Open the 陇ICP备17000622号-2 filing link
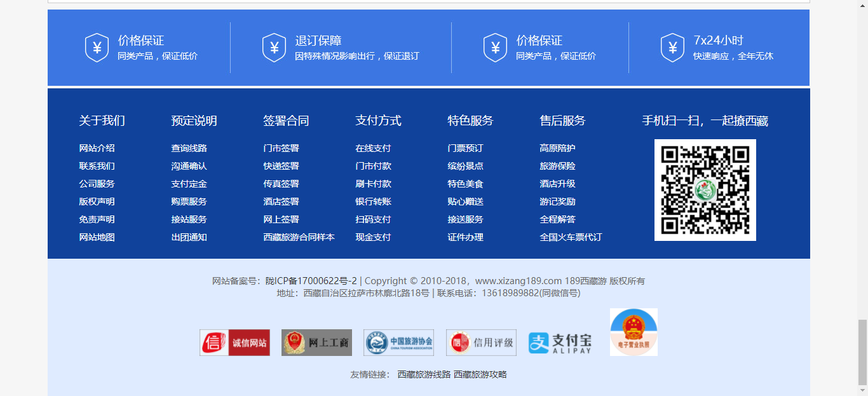 (x=311, y=281)
